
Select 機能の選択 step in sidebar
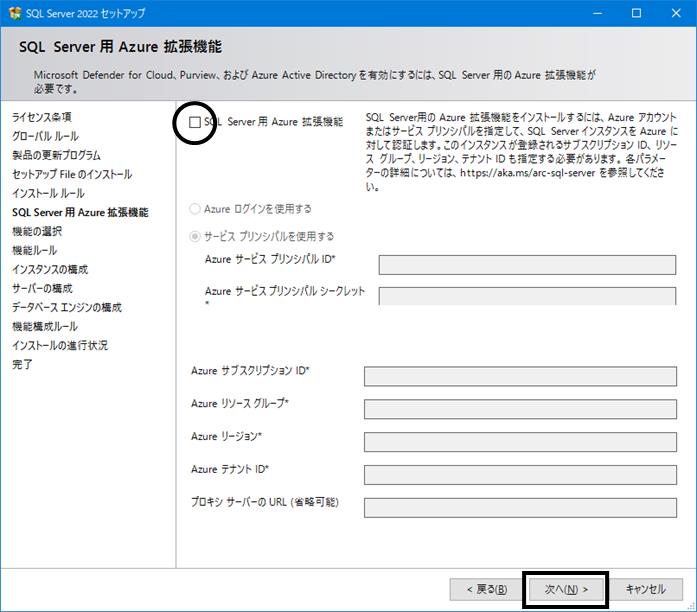coord(37,231)
